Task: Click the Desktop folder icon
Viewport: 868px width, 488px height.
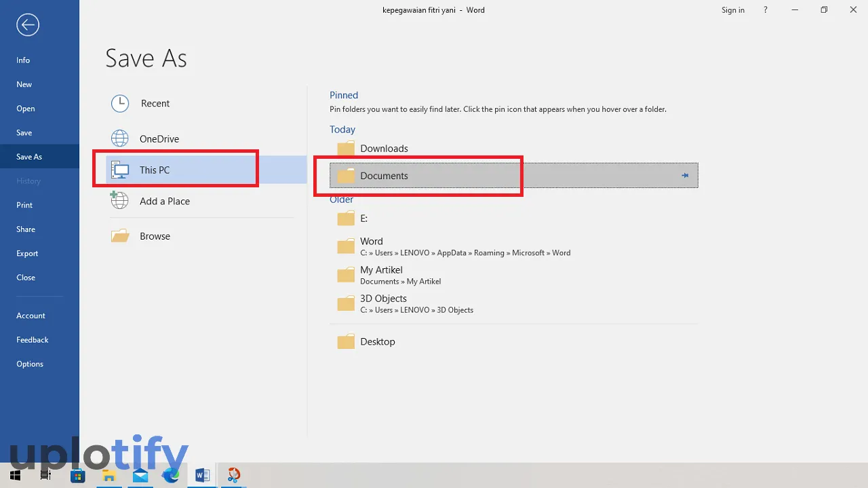Action: 346,341
